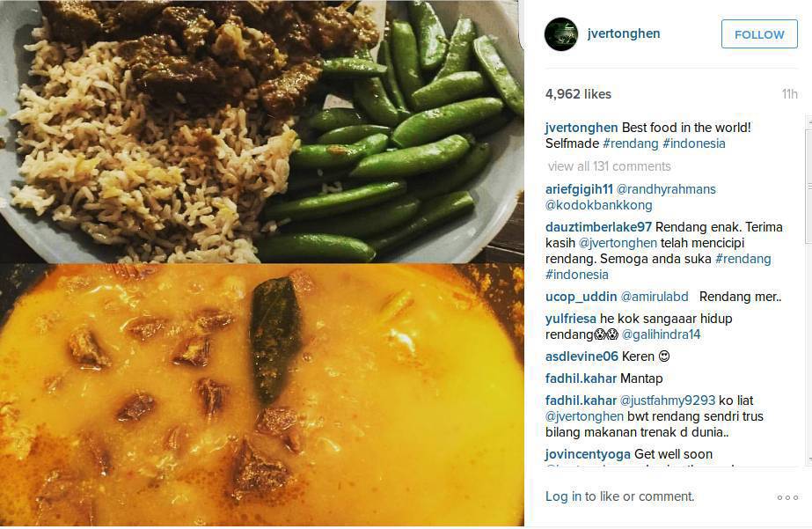
Task: Visit dauztimberlake97's profile
Action: pyautogui.click(x=598, y=227)
